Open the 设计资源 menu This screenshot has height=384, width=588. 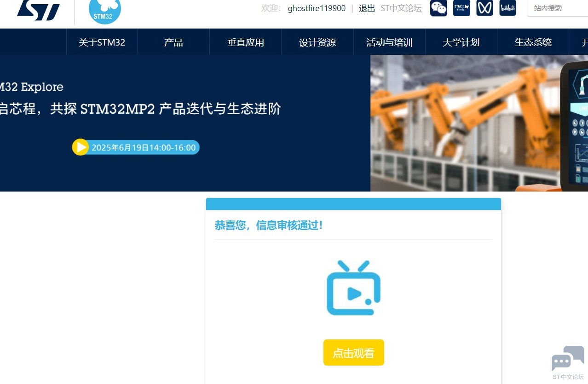[x=317, y=42]
